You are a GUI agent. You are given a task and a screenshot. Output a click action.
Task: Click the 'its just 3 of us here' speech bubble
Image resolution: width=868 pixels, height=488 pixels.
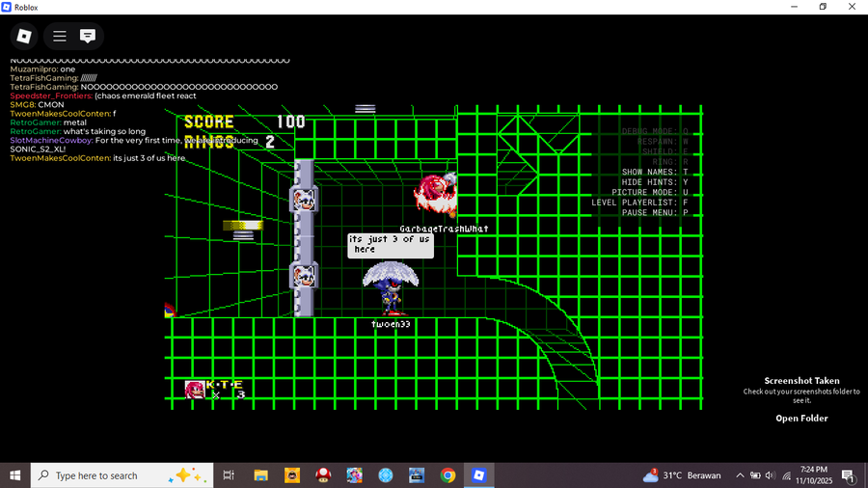click(391, 245)
